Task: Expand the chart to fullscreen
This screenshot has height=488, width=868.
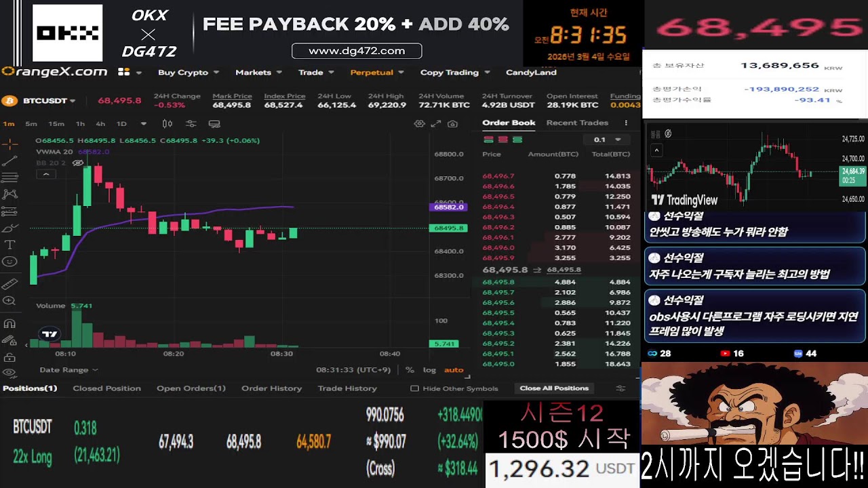Action: coord(435,123)
